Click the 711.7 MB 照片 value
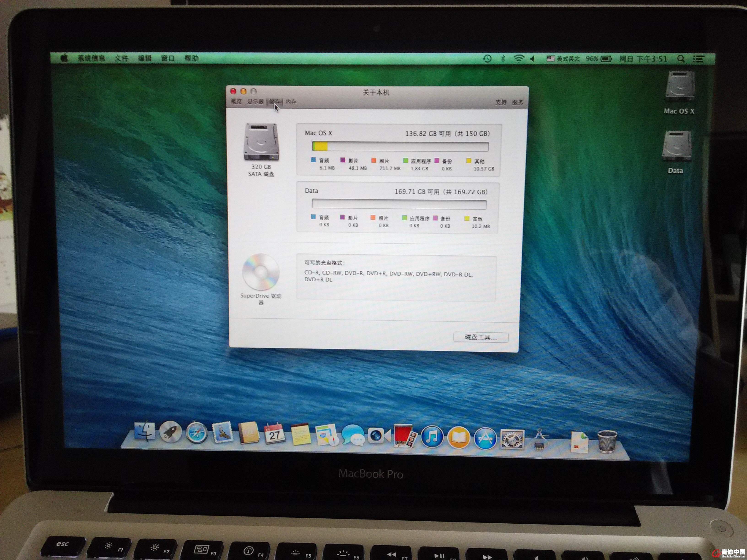Viewport: 747px width, 560px height. click(390, 168)
